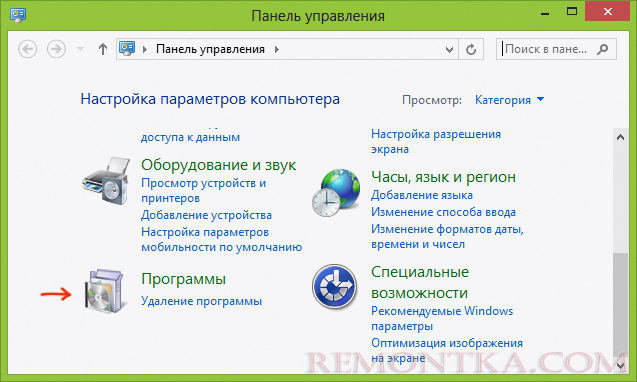Viewport: 637px width, 382px height.
Task: Click Добавление языка link
Action: click(x=422, y=195)
